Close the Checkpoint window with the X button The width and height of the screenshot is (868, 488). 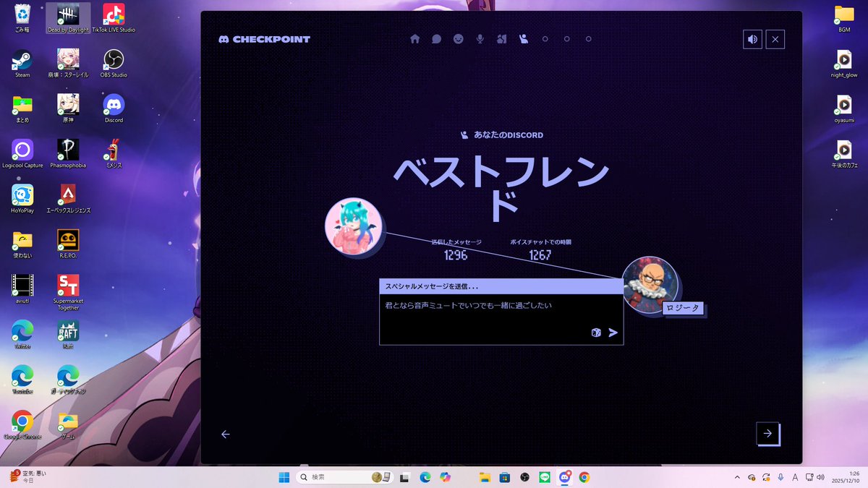coord(775,39)
